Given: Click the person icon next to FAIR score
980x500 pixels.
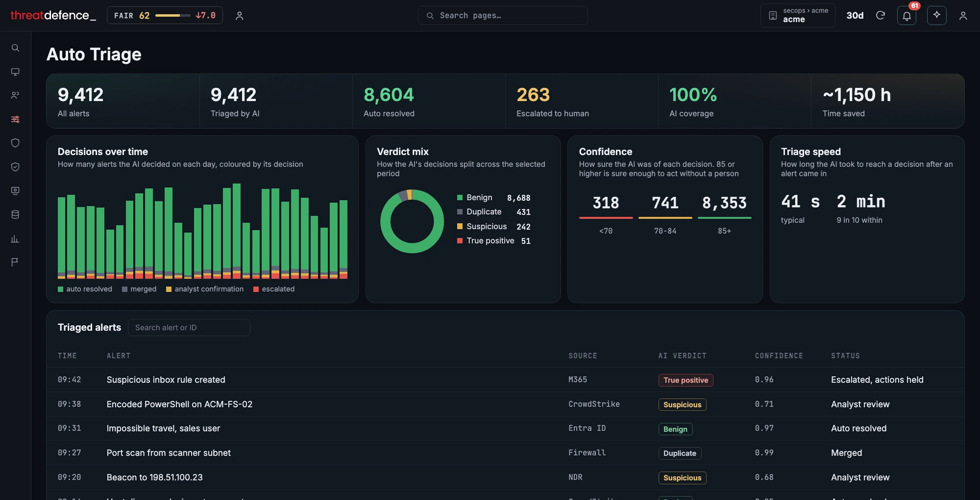Looking at the screenshot, I should coord(239,16).
